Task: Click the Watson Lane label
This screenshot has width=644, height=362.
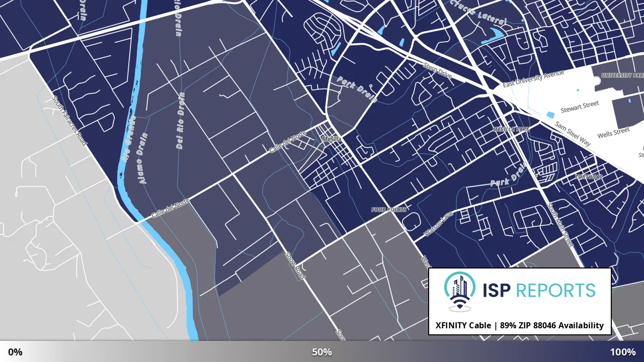Action: pos(439,224)
